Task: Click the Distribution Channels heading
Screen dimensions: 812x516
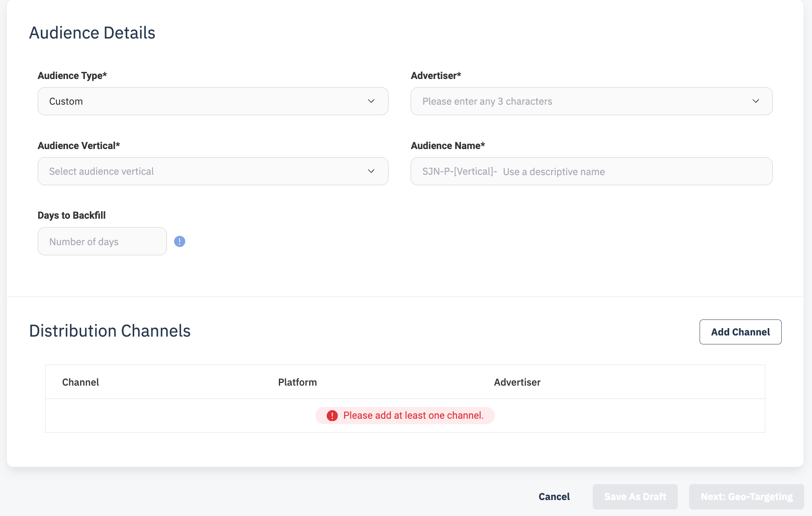Action: click(110, 331)
